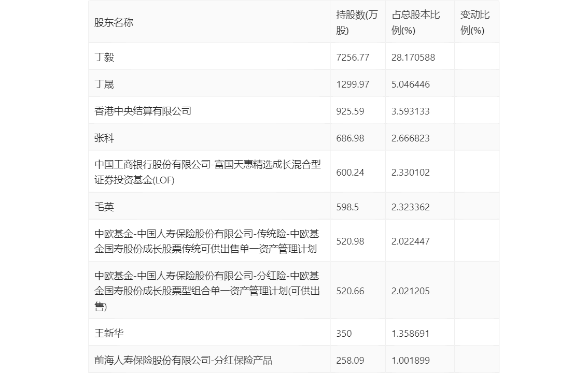588x373 pixels.
Task: Click the 变动比例(%) column header
Action: click(475, 22)
